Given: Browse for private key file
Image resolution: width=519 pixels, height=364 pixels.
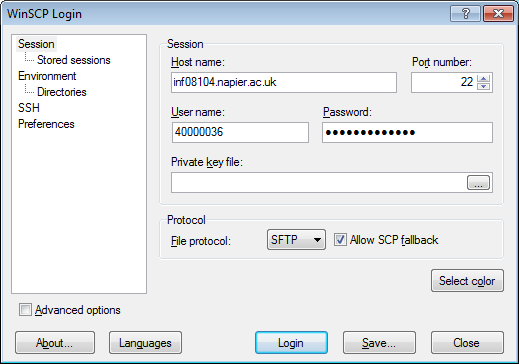Looking at the screenshot, I should [478, 183].
